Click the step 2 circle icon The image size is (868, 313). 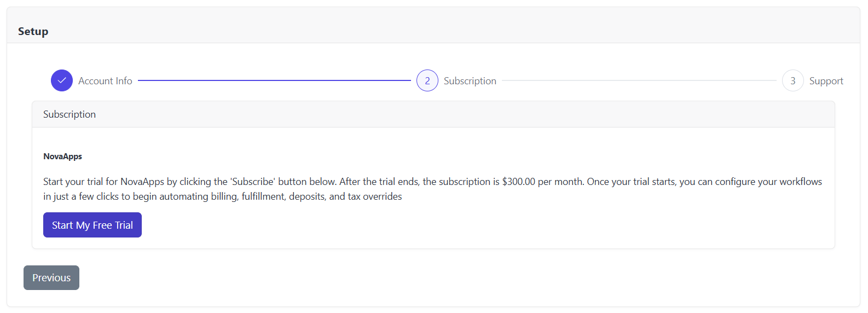(427, 80)
